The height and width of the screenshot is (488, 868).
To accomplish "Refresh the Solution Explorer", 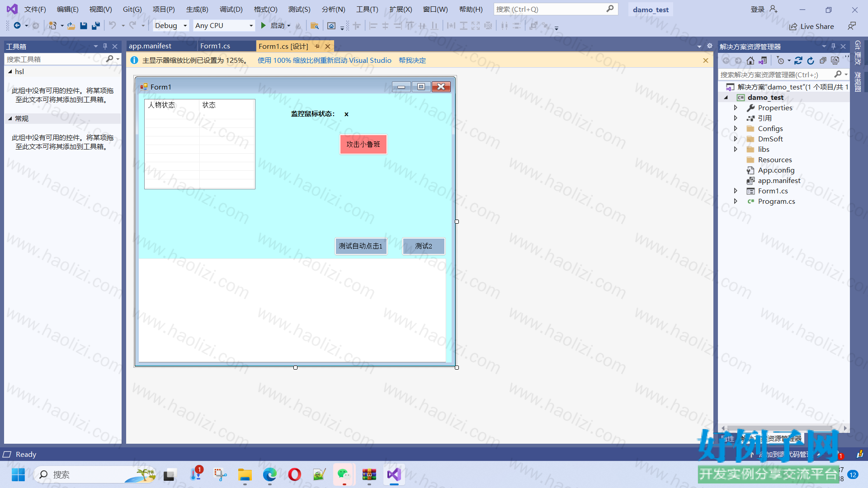I will [x=811, y=61].
